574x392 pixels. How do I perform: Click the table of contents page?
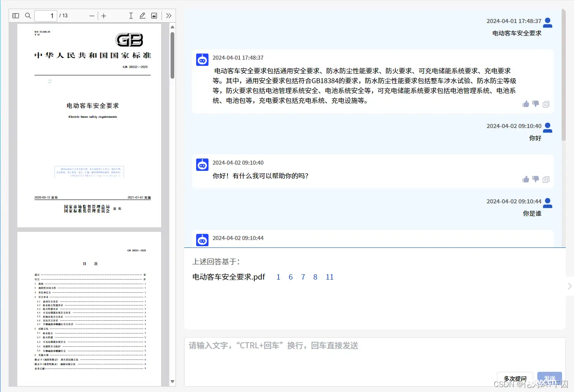(x=89, y=309)
